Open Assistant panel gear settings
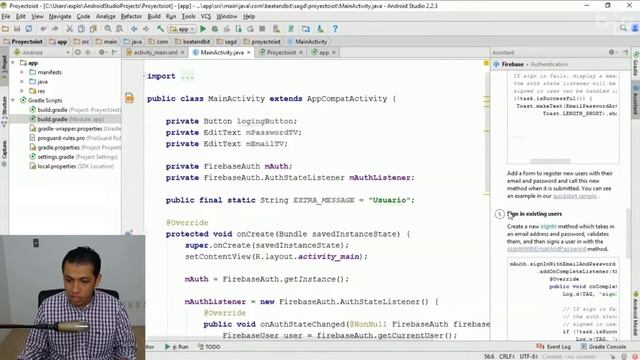Viewport: 640px width, 360px height. [611, 52]
